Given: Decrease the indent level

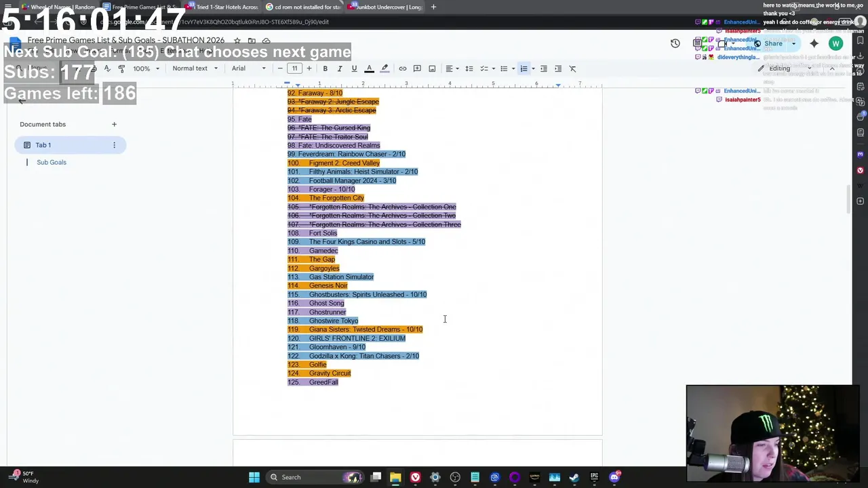Looking at the screenshot, I should tap(543, 68).
